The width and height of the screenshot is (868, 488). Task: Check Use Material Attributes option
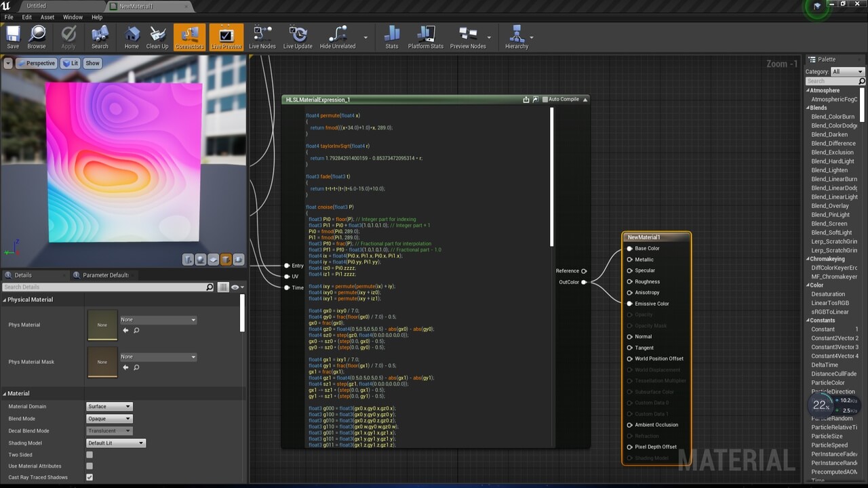(x=90, y=466)
